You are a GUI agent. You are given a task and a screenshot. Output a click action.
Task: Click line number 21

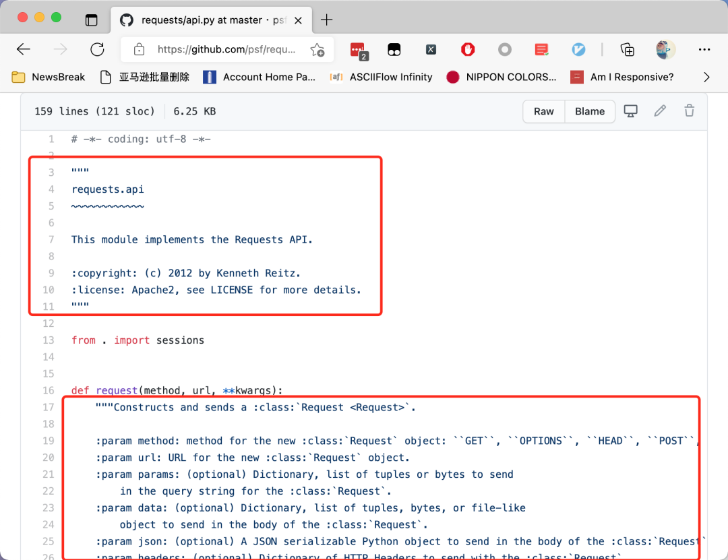(49, 474)
